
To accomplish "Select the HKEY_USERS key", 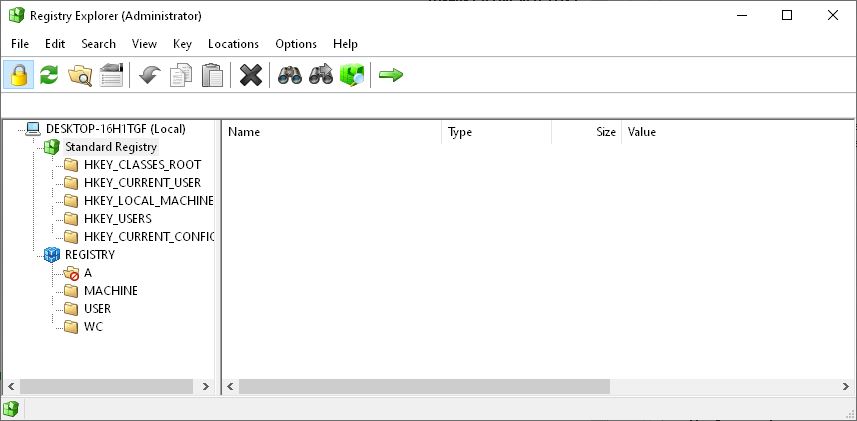I will tap(118, 219).
